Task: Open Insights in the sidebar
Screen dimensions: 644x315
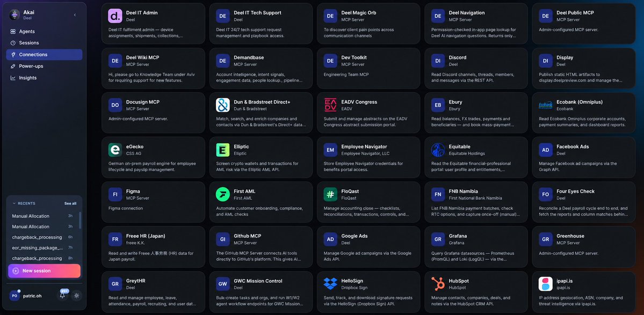Action: pos(44,78)
